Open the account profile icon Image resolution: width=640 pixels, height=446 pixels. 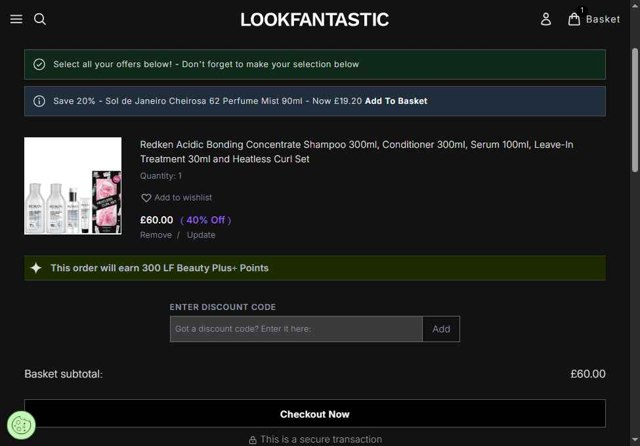click(546, 19)
